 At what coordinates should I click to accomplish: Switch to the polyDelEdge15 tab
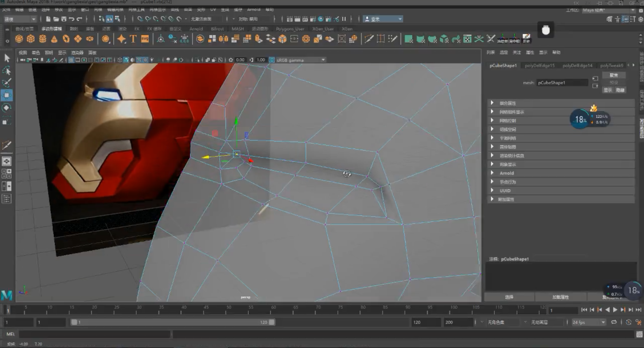[x=540, y=66]
